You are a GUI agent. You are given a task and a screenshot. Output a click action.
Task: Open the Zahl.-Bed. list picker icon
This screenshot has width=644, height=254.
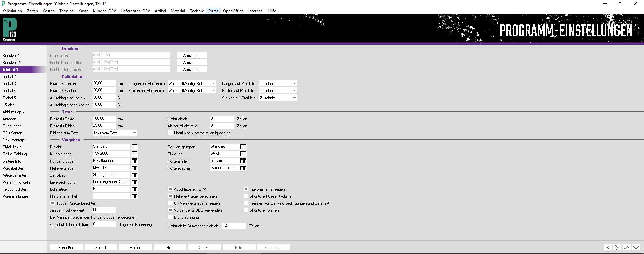(x=135, y=175)
